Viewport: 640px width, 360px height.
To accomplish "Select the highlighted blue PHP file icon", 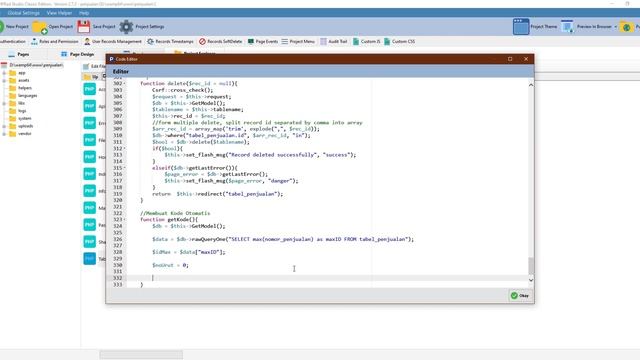I will pos(90,258).
